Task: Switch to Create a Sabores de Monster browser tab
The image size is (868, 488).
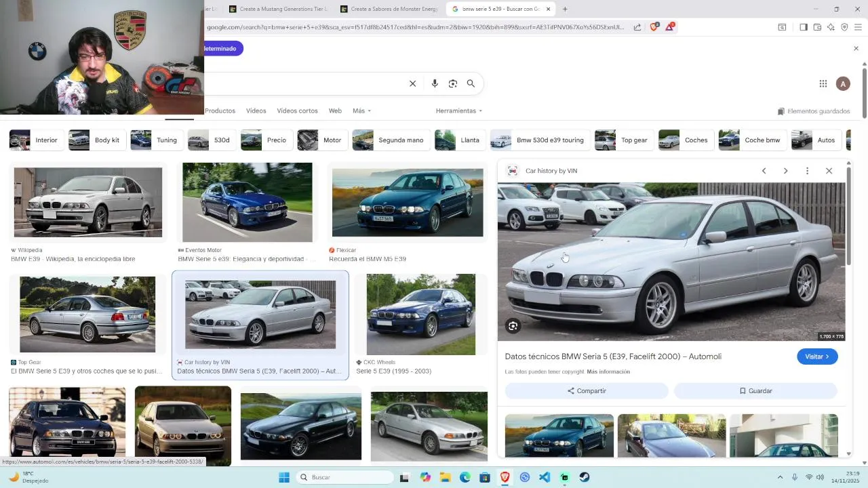Action: click(390, 9)
